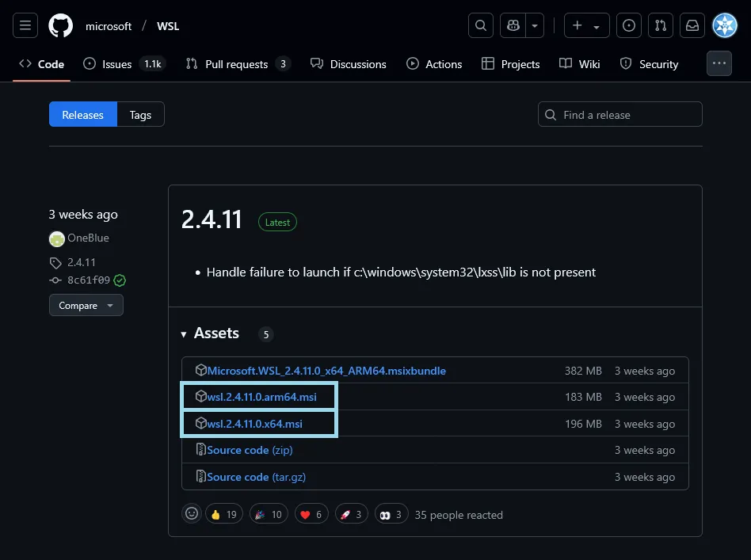Open the Actions tab
Screen dimensions: 751x560
pyautogui.click(x=434, y=64)
